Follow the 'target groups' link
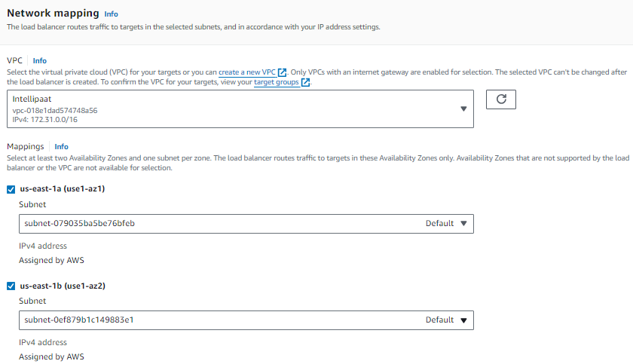The height and width of the screenshot is (364, 633). click(x=277, y=83)
